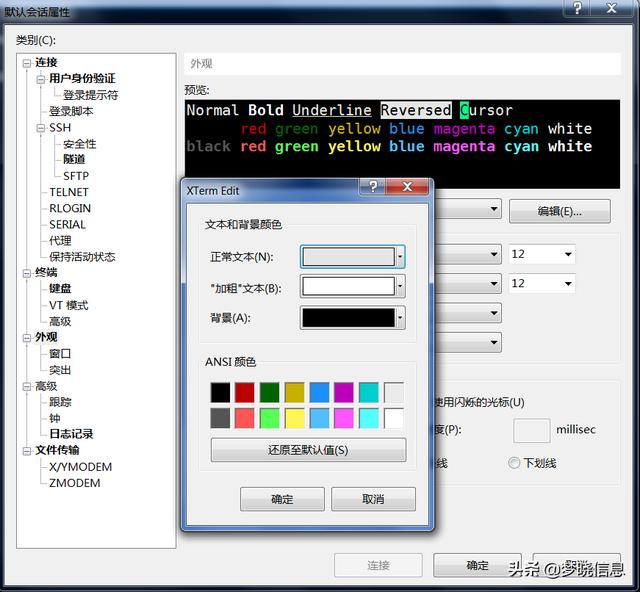
Task: Confirm XTerm Edit with 确定 button
Action: coord(282,499)
